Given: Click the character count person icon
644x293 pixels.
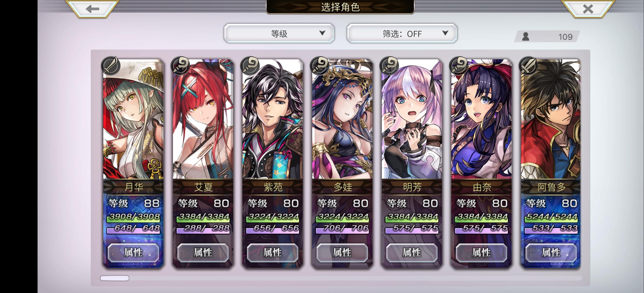Looking at the screenshot, I should point(525,37).
